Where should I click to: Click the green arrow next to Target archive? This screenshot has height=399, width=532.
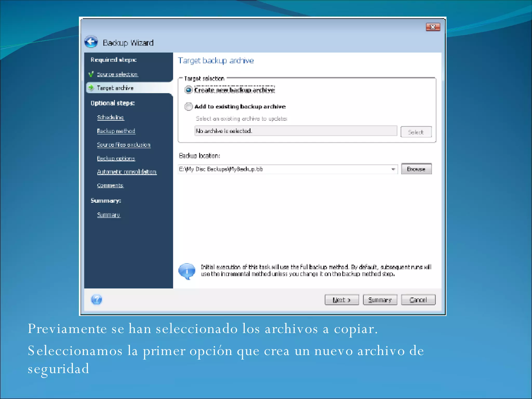(91, 88)
